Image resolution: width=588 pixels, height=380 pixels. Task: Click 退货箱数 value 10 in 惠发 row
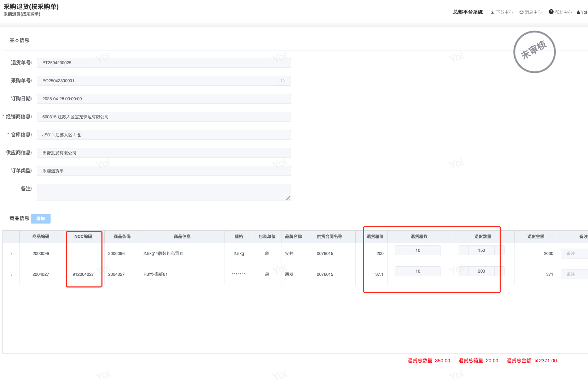pyautogui.click(x=418, y=271)
